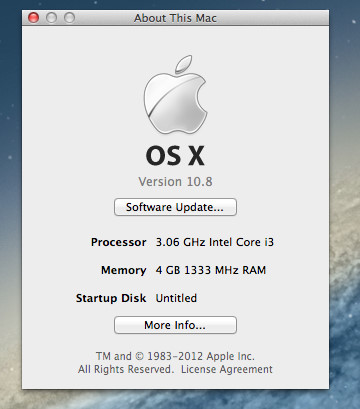Click the Memory label
Image resolution: width=360 pixels, height=409 pixels.
124,270
